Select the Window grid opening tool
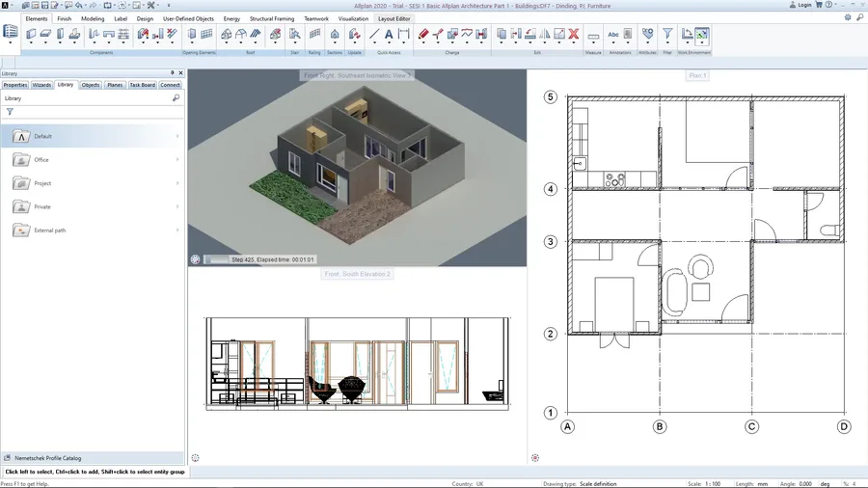Viewport: 868px width, 488px height. [x=206, y=35]
